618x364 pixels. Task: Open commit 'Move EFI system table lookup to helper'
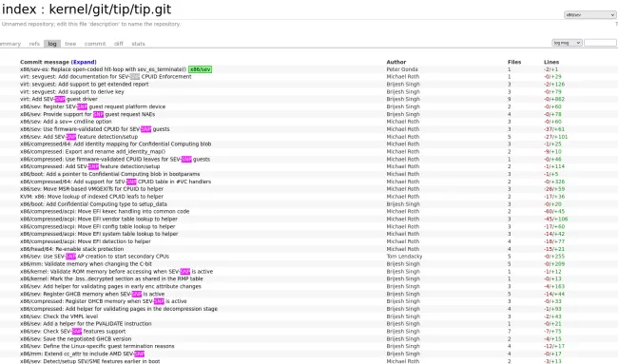tap(99, 234)
